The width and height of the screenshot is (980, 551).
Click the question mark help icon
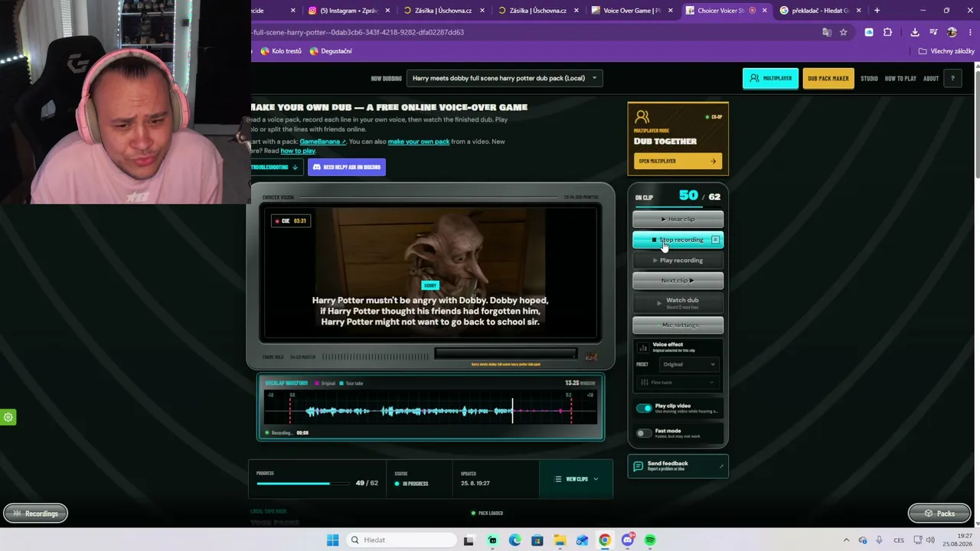[x=952, y=78]
